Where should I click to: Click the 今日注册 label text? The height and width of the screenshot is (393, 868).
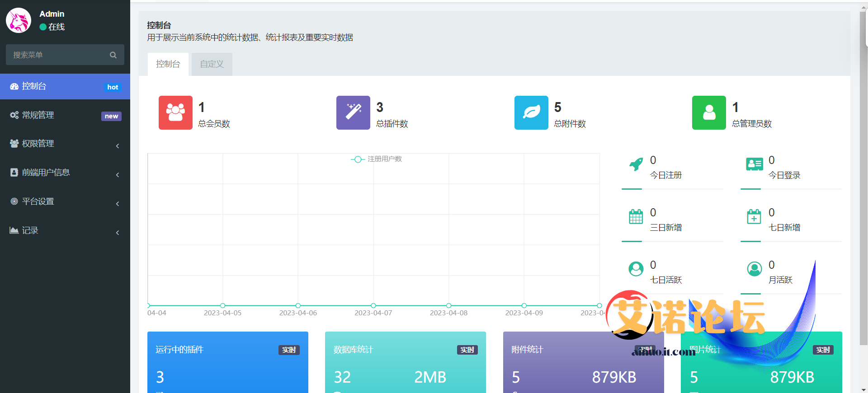666,175
